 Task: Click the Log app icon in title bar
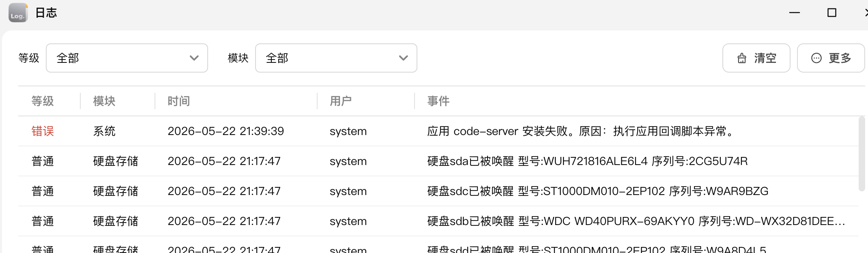(18, 13)
